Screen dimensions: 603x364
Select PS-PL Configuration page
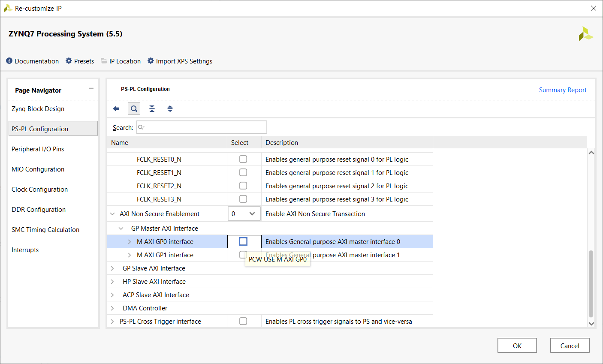53,129
